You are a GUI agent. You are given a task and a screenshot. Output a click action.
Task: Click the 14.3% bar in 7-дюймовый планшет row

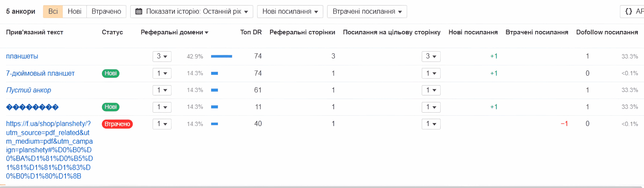[214, 73]
